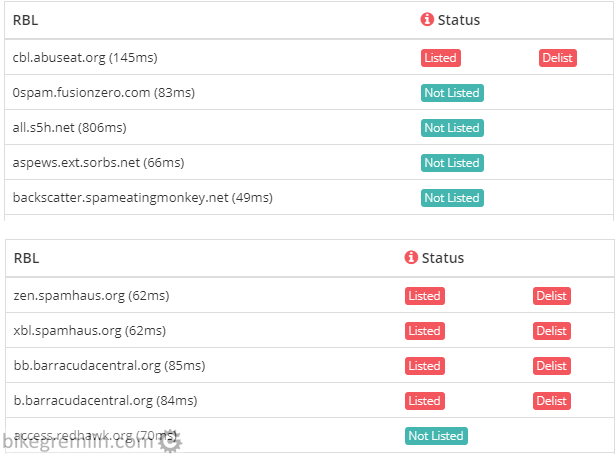Click the Not Listed badge for all.s5h.net
Screen dimensions: 616x454
(452, 128)
